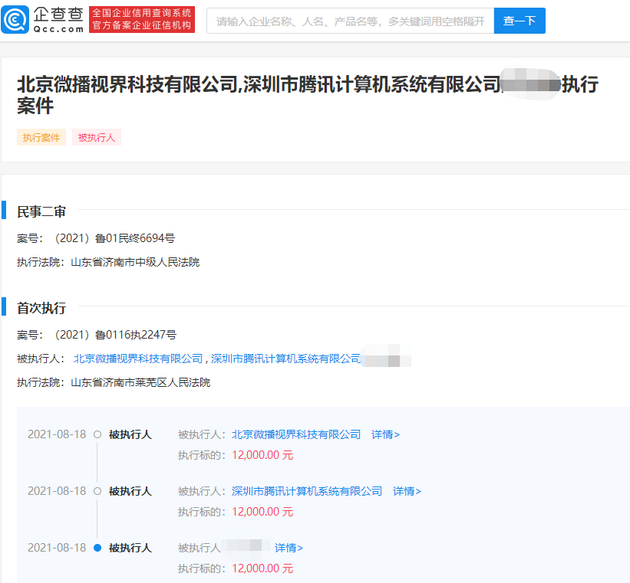Click the 首次执行 section heading
Screen dimensions: 630x583
pyautogui.click(x=41, y=308)
